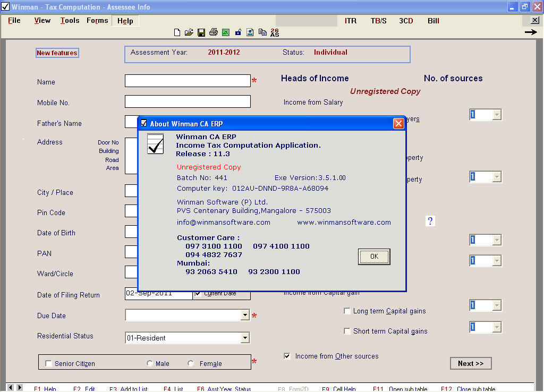Open a file using the folder icon
Image resolution: width=544 pixels, height=392 pixels.
(189, 32)
